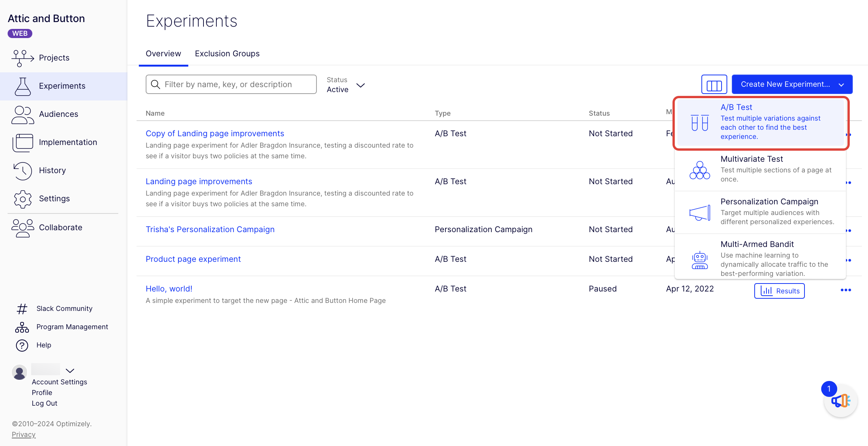Switch to the Exclusion Groups tab

227,53
